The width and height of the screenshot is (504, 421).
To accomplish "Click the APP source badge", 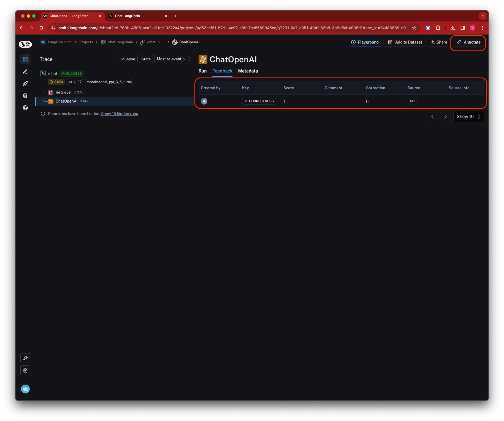I will [413, 101].
